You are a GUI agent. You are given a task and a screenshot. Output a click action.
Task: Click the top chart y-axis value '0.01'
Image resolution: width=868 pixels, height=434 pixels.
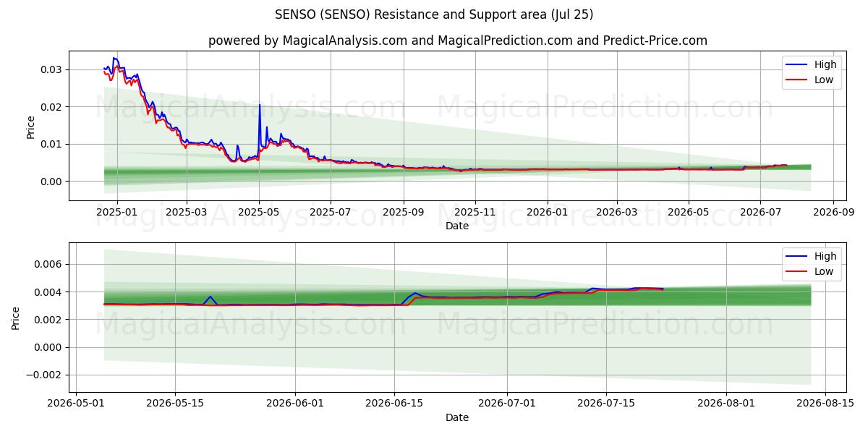(x=52, y=144)
